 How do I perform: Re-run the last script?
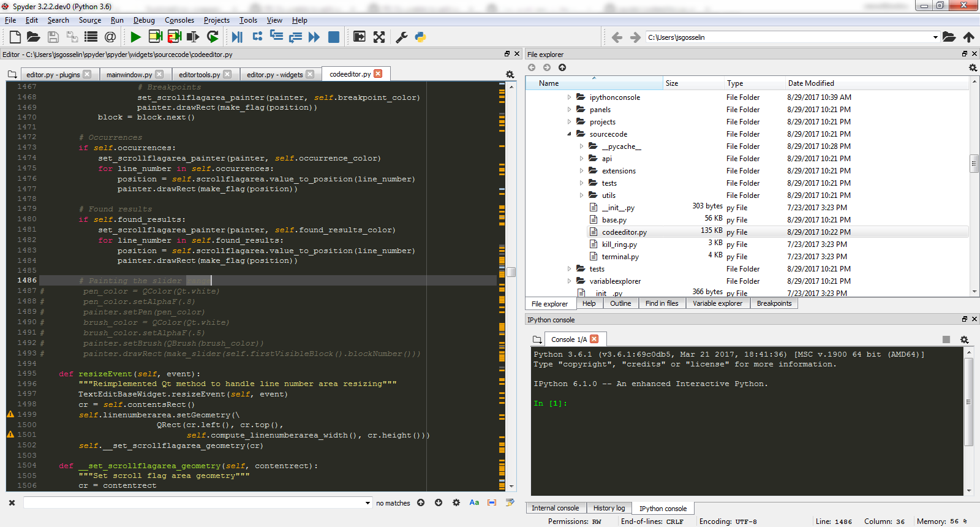point(213,37)
